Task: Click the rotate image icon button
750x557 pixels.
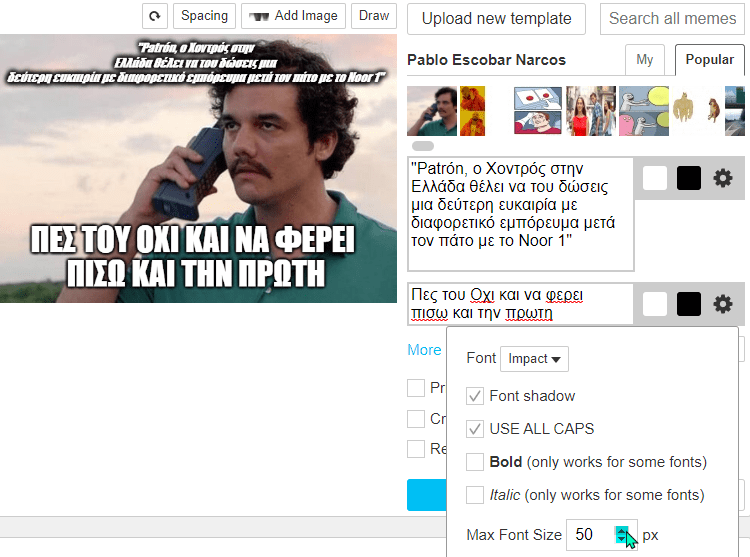Action: point(154,16)
